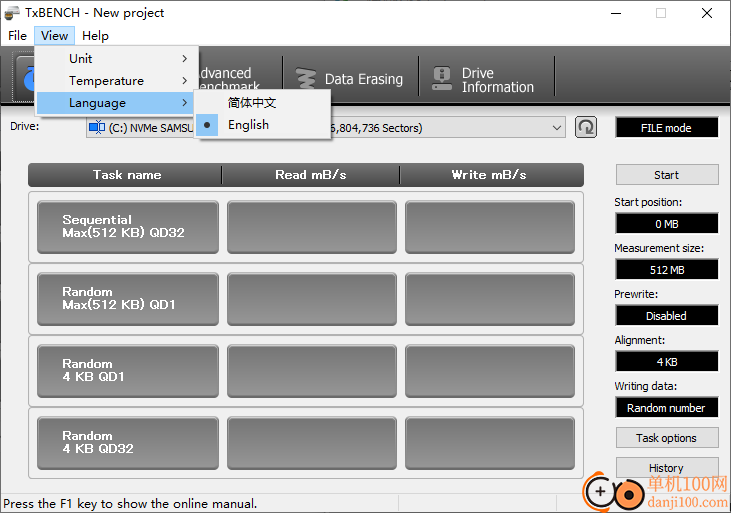731x513 pixels.
Task: Open the Help menu
Action: (95, 36)
